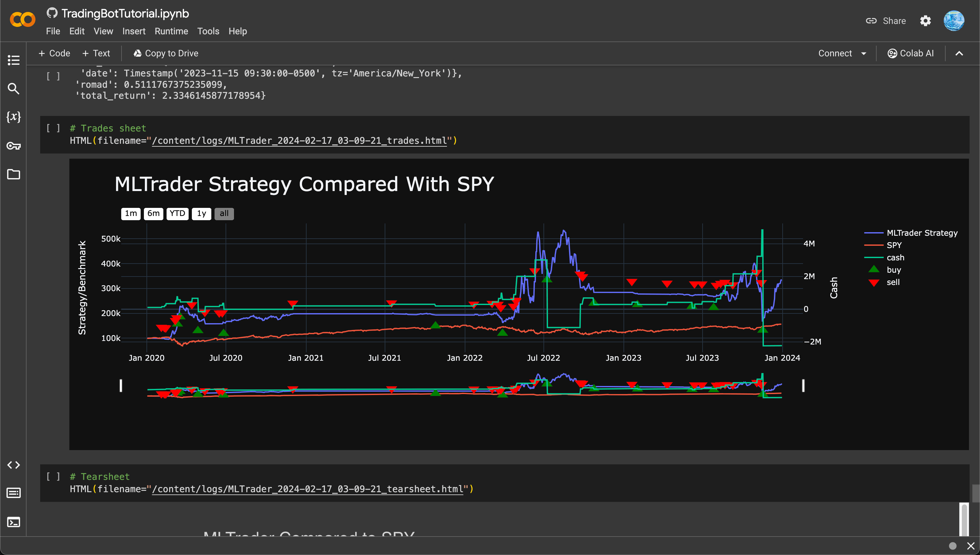Click the left range slider handle
This screenshot has height=555, width=980.
(x=121, y=385)
